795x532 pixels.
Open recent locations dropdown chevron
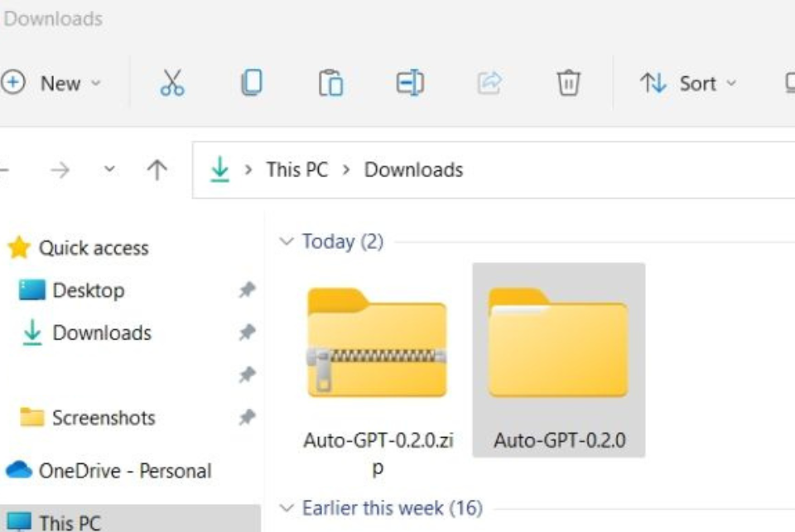pyautogui.click(x=108, y=170)
